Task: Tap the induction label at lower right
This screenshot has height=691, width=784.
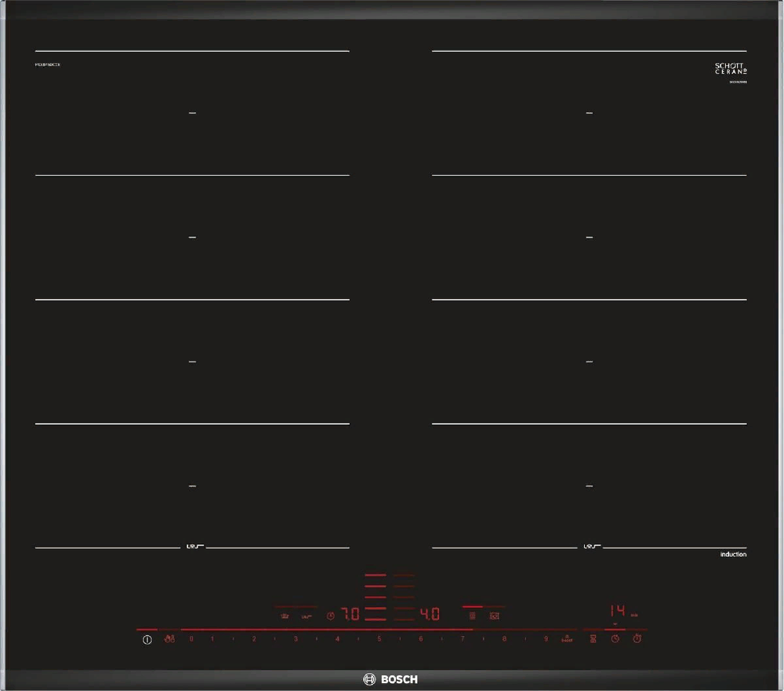Action: [733, 555]
